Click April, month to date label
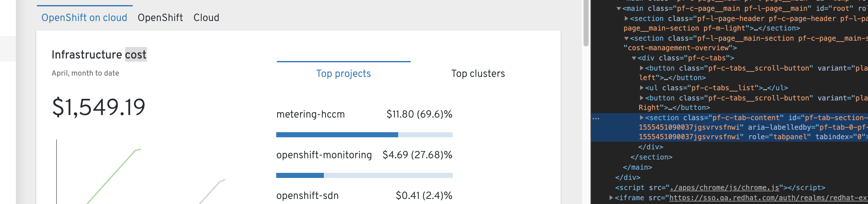The width and height of the screenshot is (868, 204). [85, 73]
